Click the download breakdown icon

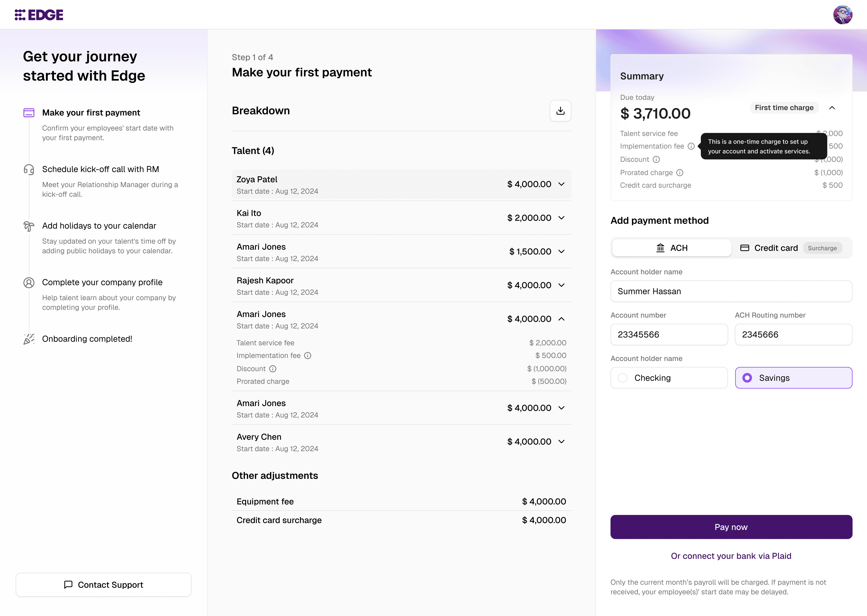(x=560, y=111)
